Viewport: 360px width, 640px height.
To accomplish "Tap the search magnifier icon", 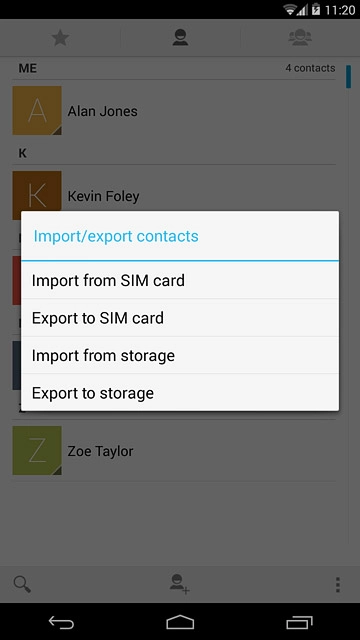I will point(22,584).
